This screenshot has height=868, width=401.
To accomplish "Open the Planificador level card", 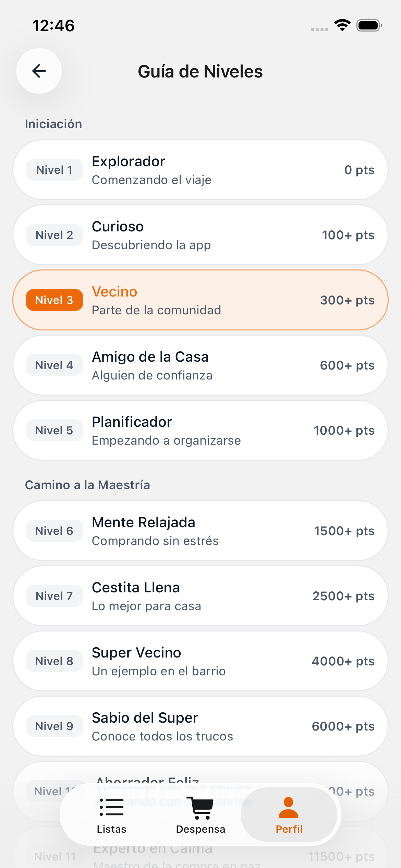I will click(200, 430).
